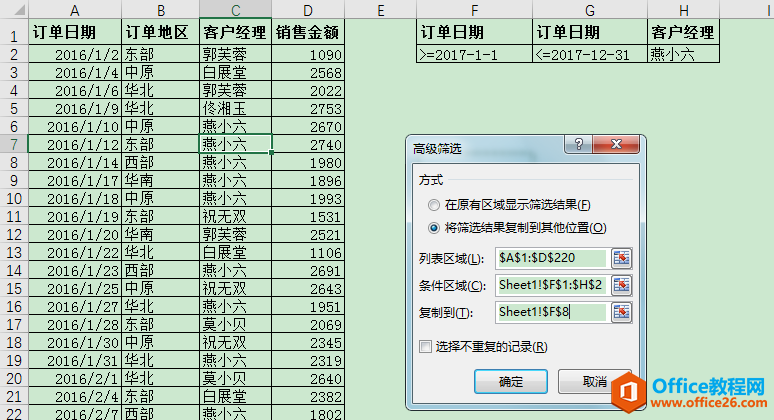Select row 1 header

[x=14, y=33]
